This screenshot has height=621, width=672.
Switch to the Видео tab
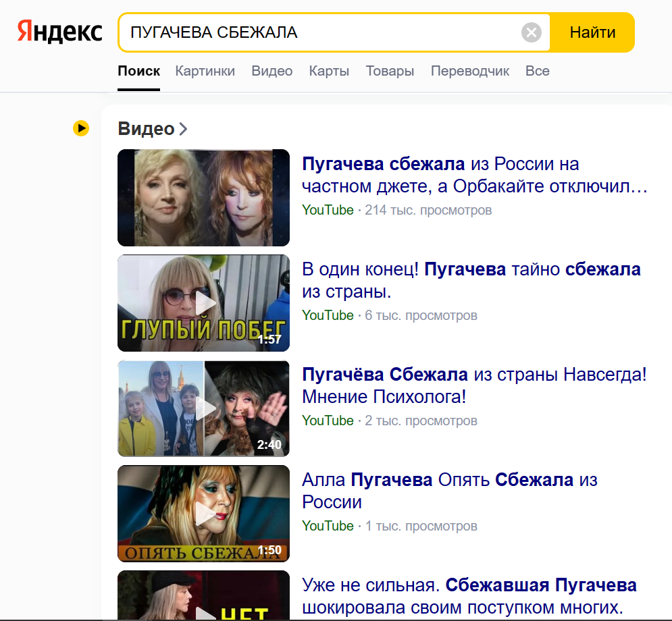272,71
